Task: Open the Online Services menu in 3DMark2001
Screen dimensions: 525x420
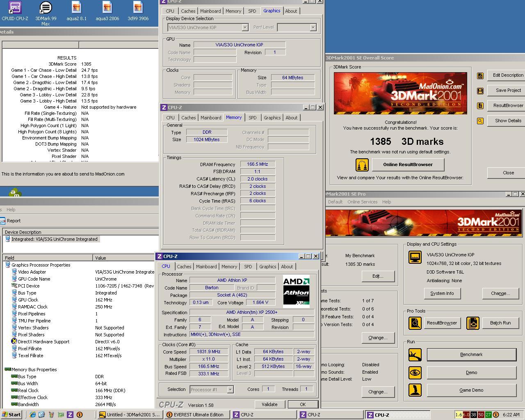Action: pos(362,202)
